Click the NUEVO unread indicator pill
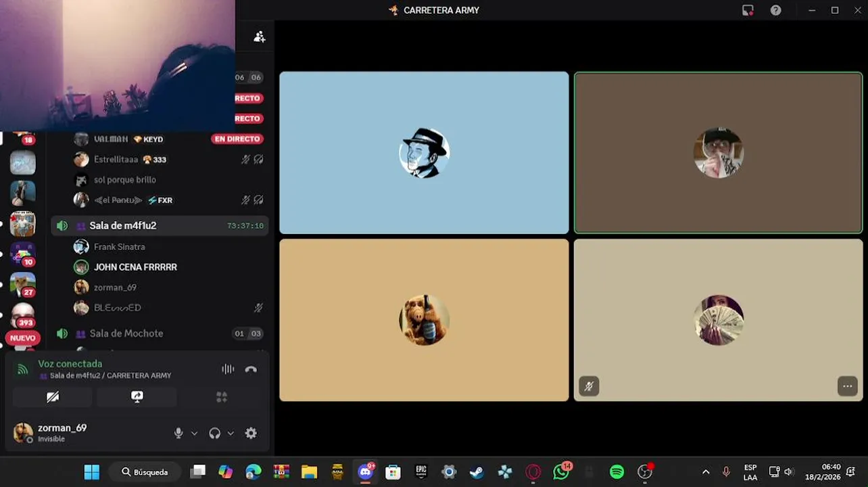 tap(22, 338)
